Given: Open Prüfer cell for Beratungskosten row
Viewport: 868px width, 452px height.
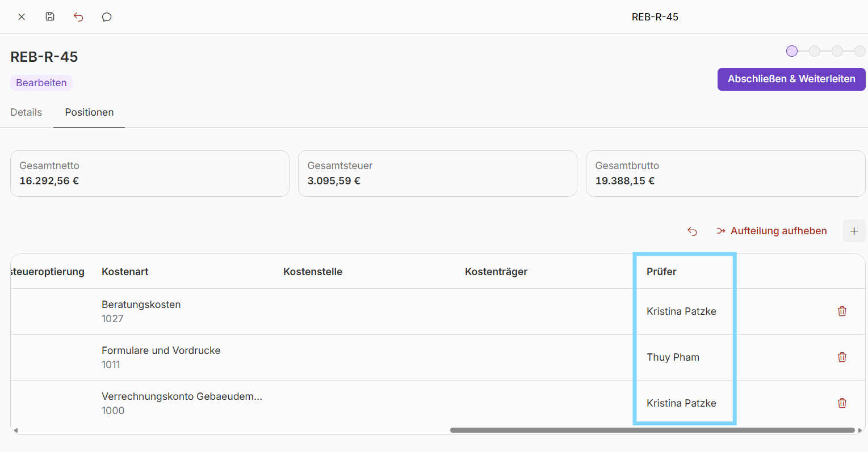Looking at the screenshot, I should click(x=681, y=311).
